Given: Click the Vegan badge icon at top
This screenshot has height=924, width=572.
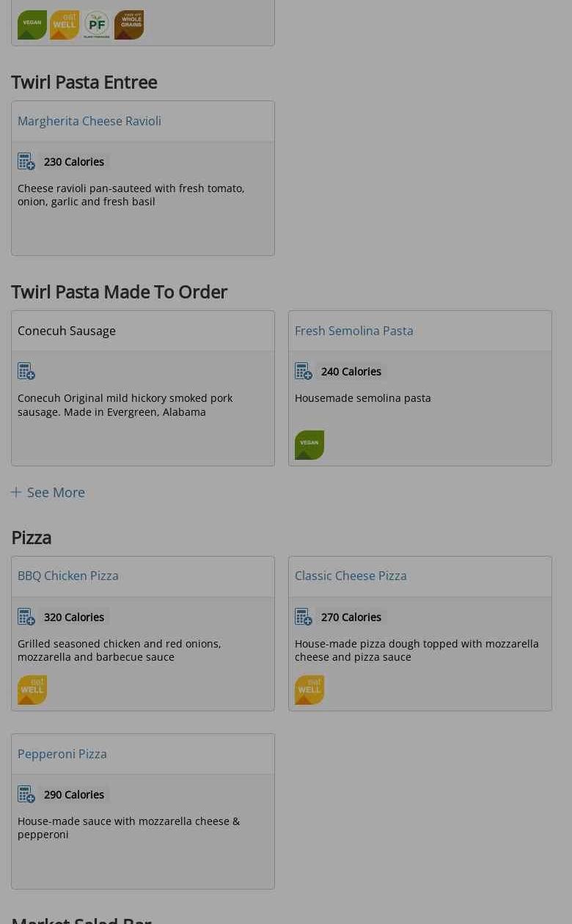Looking at the screenshot, I should click(32, 25).
